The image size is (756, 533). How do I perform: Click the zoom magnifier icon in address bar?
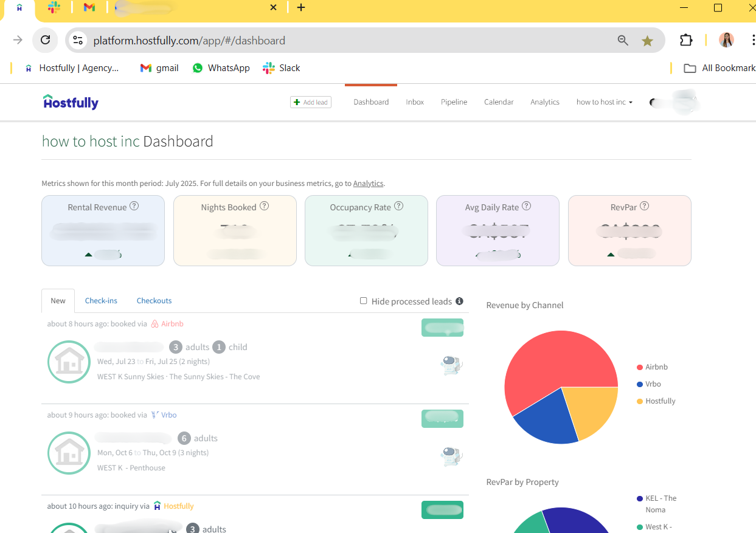623,40
